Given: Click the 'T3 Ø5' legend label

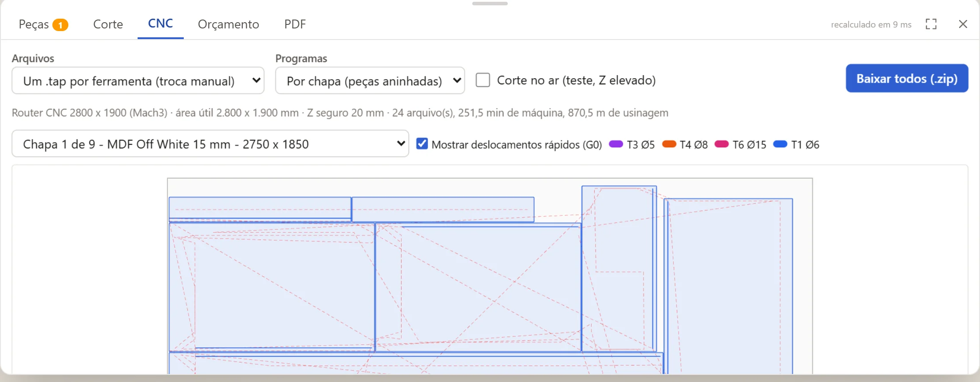Looking at the screenshot, I should [x=641, y=144].
